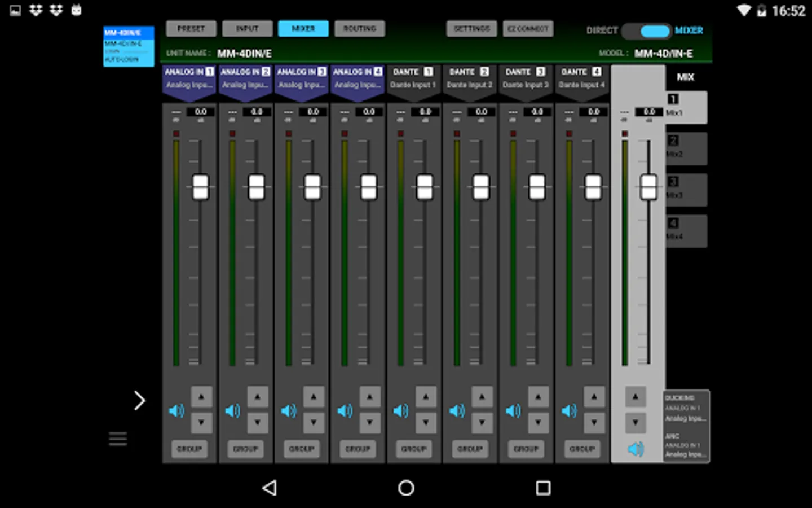The image size is (812, 508).
Task: Raise Analog In 4 level with up arrow
Action: tap(369, 397)
